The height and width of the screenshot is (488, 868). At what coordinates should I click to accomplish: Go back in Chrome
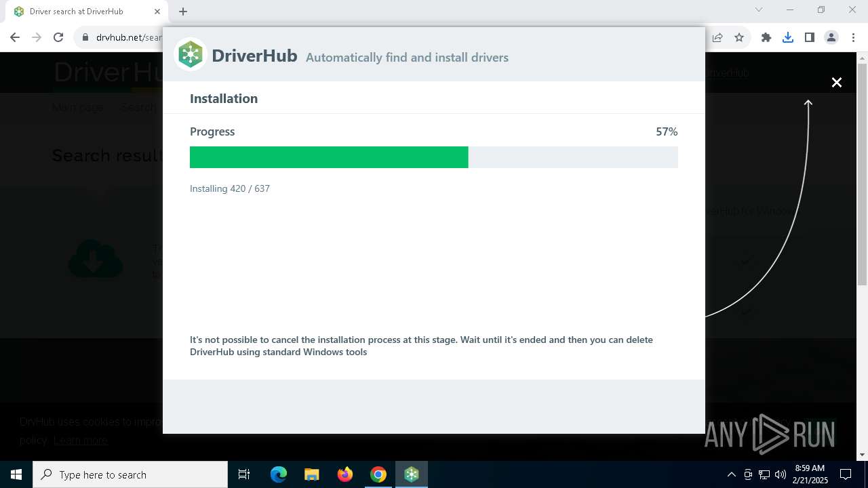click(15, 37)
